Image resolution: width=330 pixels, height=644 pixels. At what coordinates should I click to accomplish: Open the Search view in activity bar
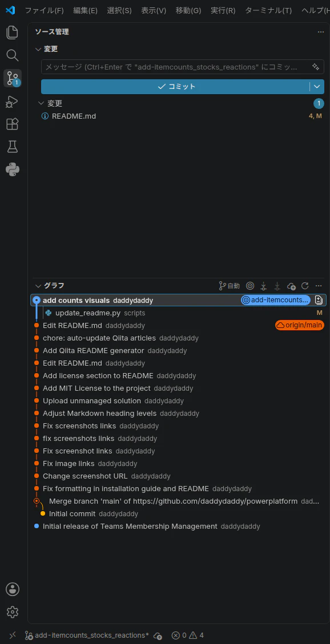pyautogui.click(x=13, y=55)
